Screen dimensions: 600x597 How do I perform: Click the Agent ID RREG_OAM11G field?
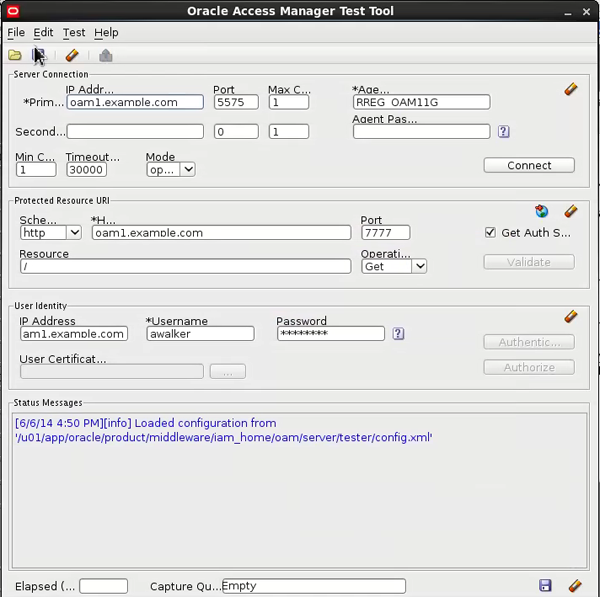[421, 102]
